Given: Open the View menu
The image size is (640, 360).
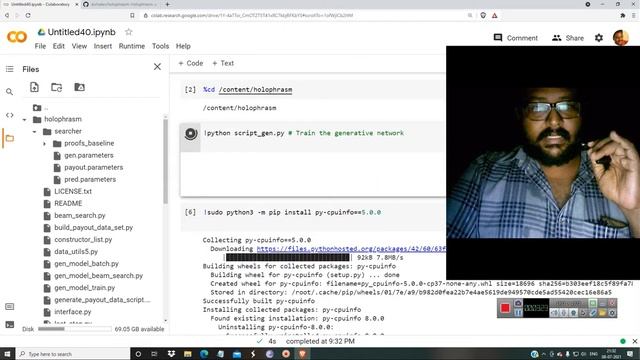Looking at the screenshot, I should [x=79, y=46].
